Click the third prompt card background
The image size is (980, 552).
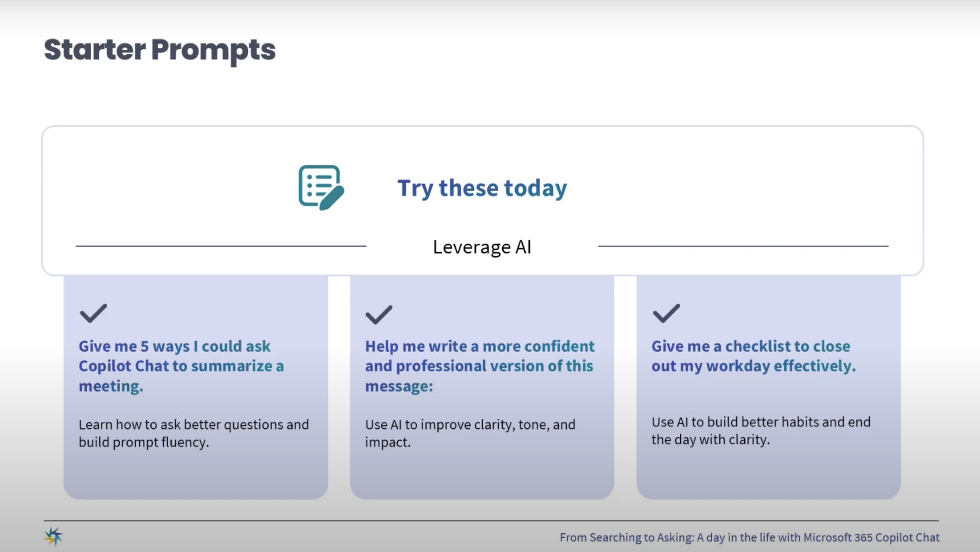coord(768,474)
